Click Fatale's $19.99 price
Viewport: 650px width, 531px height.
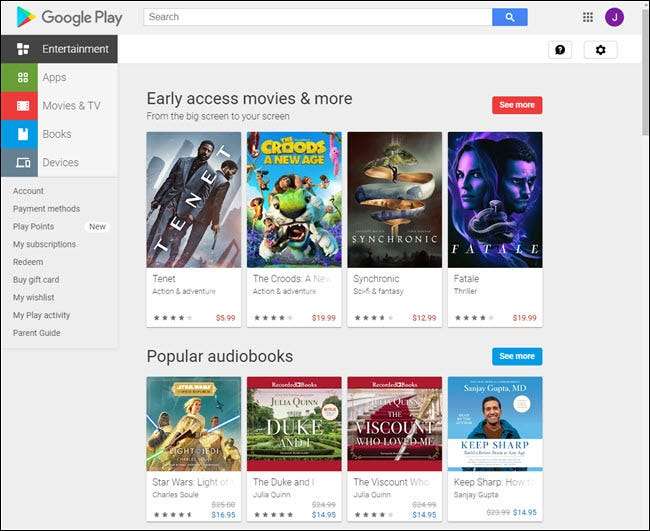tap(524, 318)
